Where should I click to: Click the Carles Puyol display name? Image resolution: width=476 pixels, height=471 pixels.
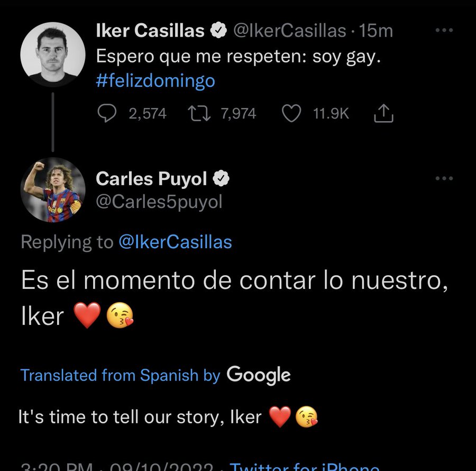click(x=151, y=179)
